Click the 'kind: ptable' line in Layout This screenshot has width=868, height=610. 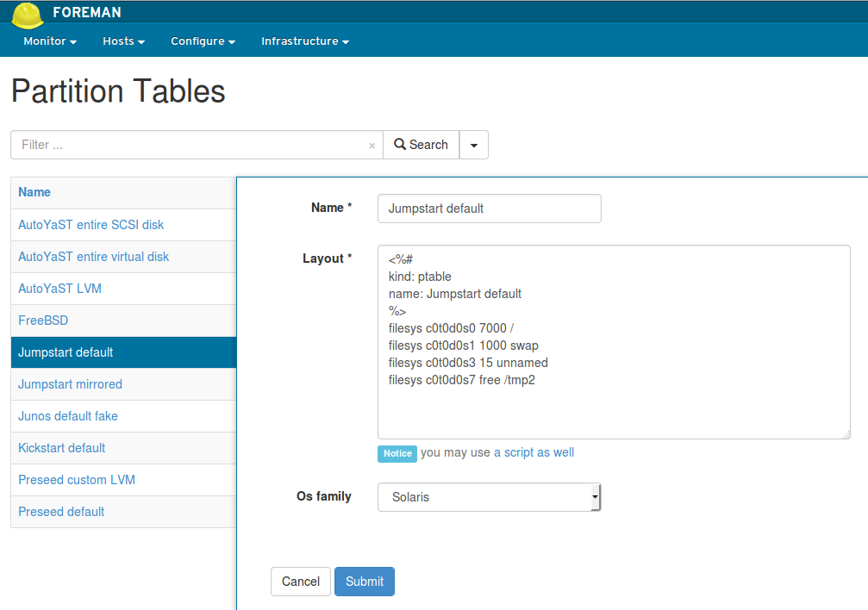420,277
